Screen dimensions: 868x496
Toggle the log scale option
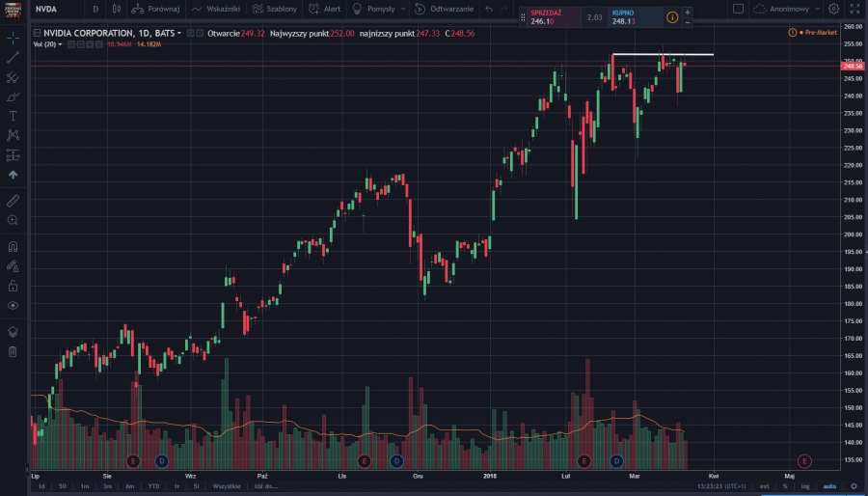click(x=805, y=486)
